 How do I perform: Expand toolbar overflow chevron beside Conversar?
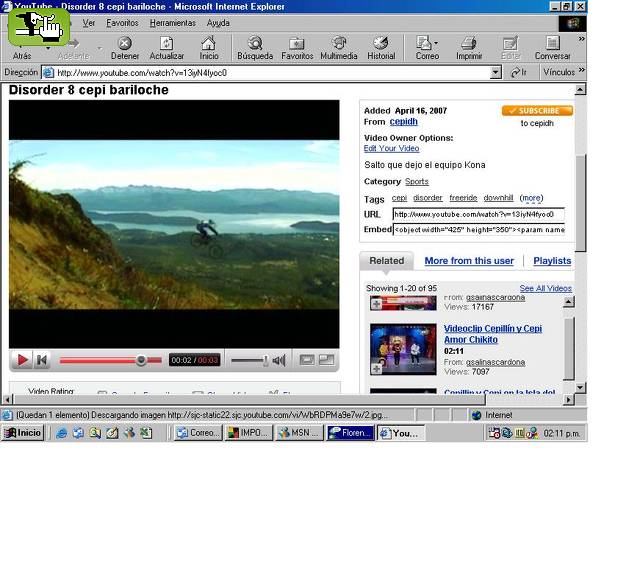click(582, 39)
